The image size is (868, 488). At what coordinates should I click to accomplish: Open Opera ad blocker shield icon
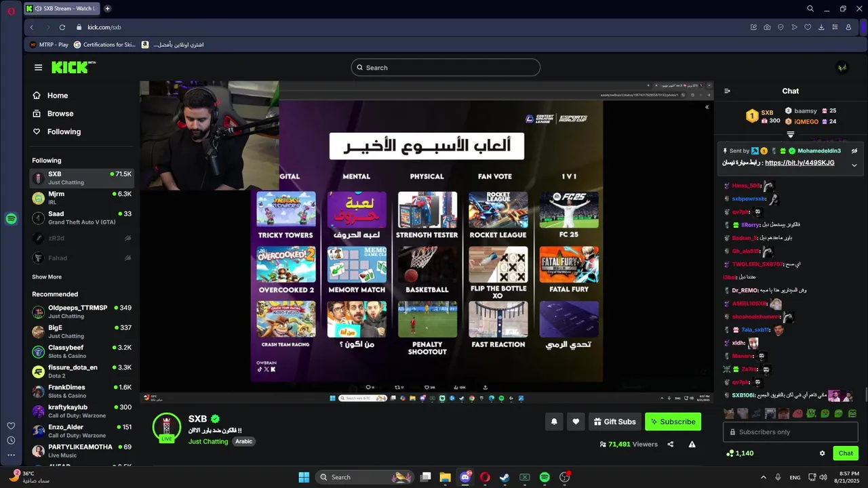pos(781,27)
